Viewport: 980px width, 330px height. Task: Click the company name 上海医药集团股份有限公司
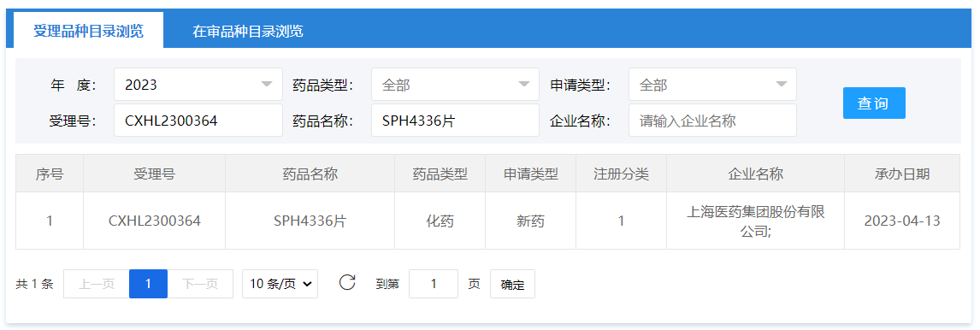(756, 221)
